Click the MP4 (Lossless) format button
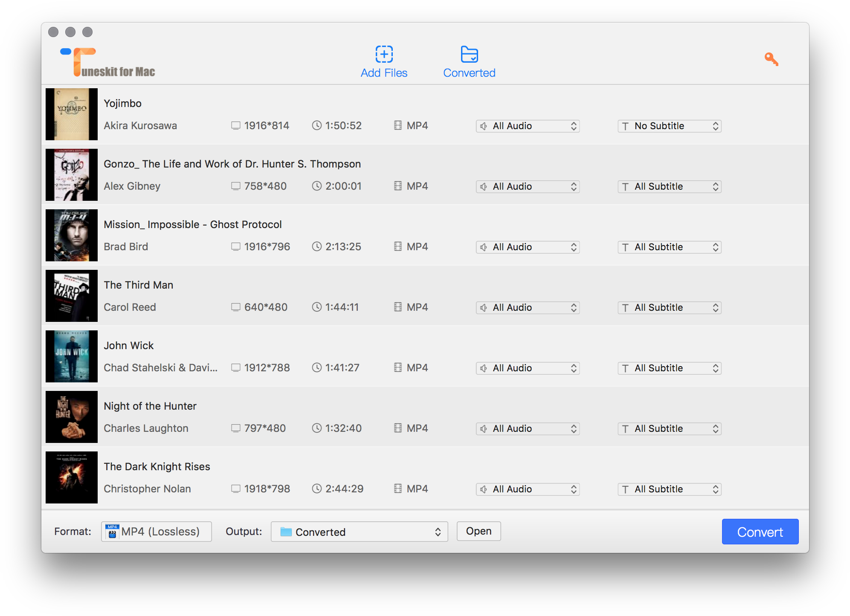Image resolution: width=850 pixels, height=616 pixels. coord(156,532)
